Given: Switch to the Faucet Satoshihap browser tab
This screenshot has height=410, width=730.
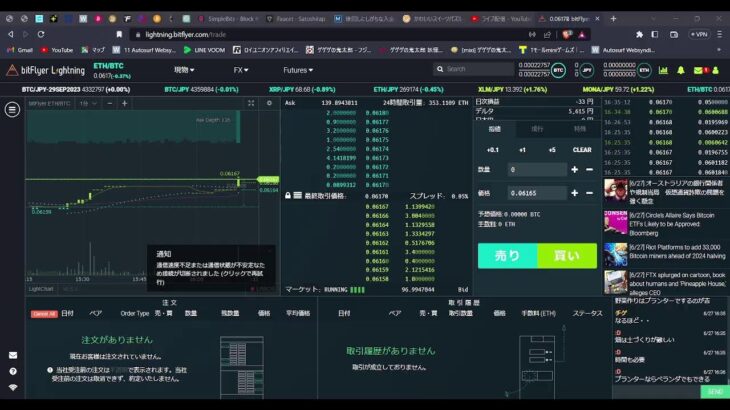Looking at the screenshot, I should click(x=296, y=19).
